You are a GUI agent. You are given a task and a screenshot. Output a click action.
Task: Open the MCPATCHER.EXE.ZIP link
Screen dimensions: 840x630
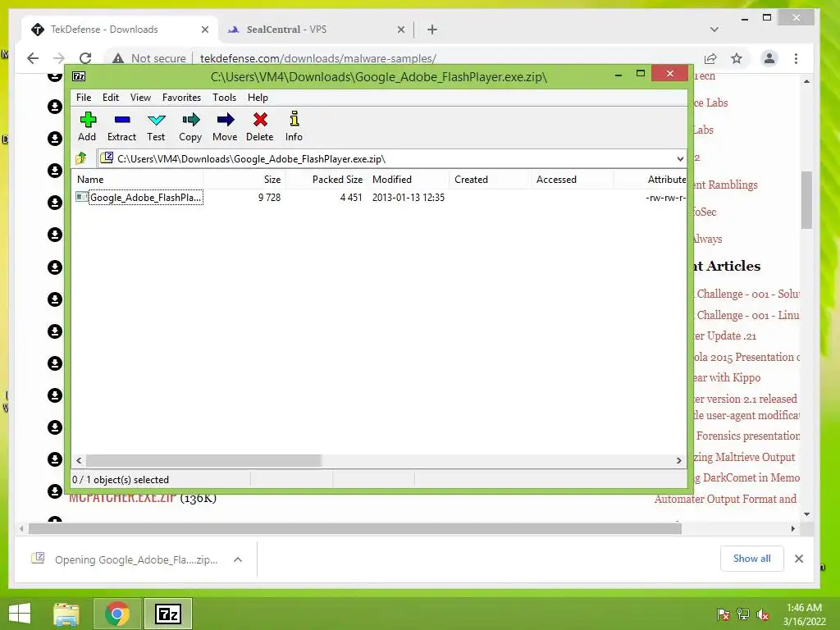point(123,498)
